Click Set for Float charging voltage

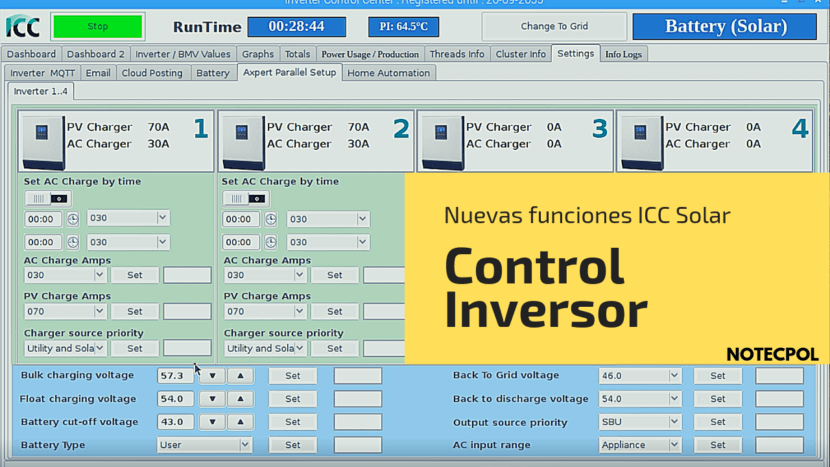[293, 399]
